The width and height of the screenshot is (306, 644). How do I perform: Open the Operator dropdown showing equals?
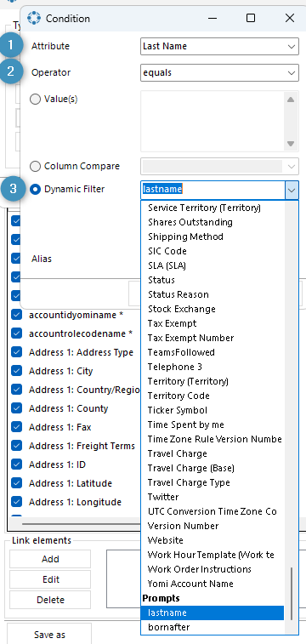tap(219, 72)
